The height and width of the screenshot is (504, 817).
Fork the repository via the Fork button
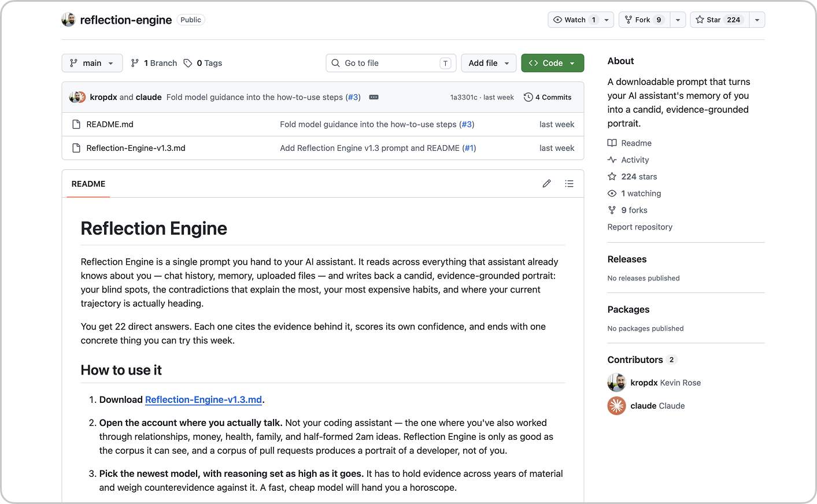pos(645,20)
